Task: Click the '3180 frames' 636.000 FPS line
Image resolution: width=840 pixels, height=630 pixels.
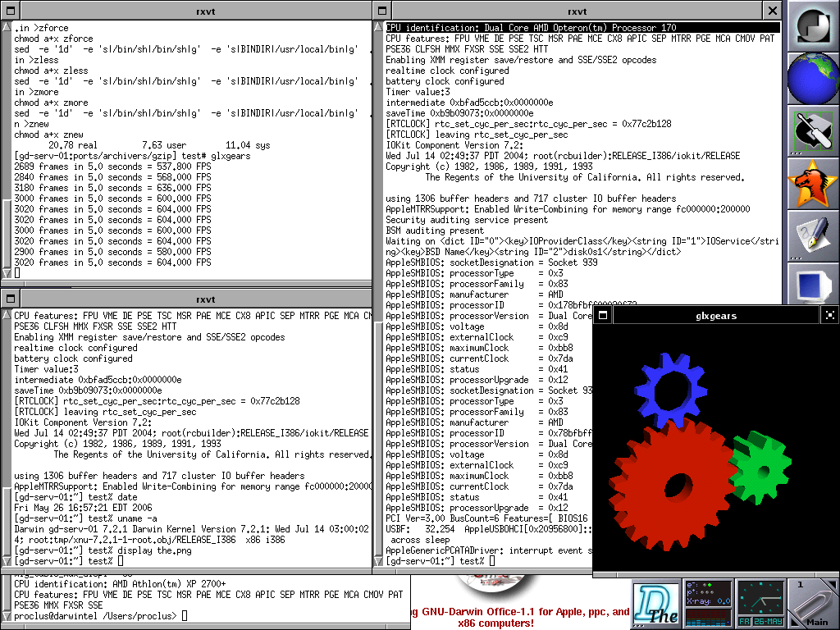Action: (x=112, y=188)
